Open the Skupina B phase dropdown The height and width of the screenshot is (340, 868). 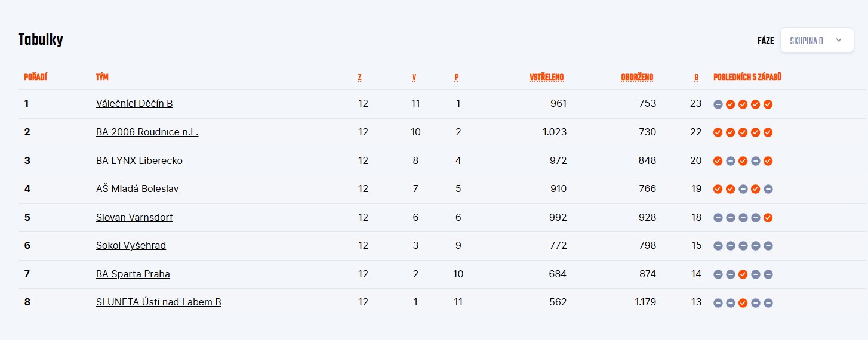(x=817, y=41)
